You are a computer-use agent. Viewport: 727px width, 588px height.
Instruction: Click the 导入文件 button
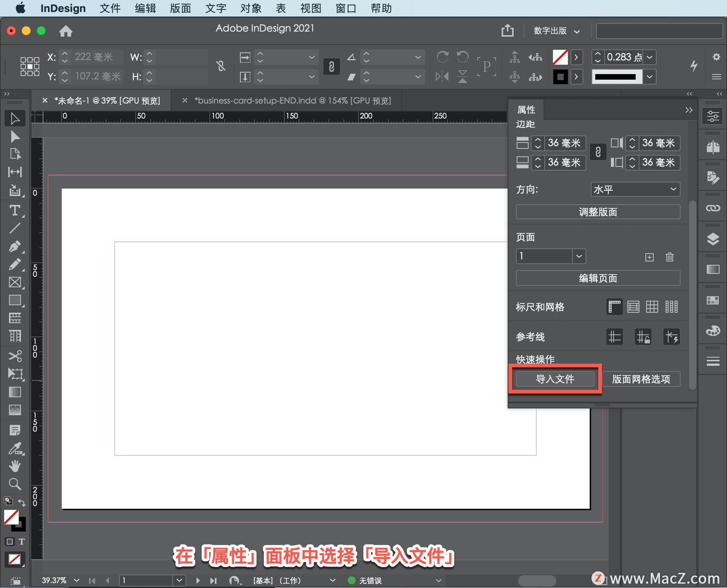tap(555, 379)
